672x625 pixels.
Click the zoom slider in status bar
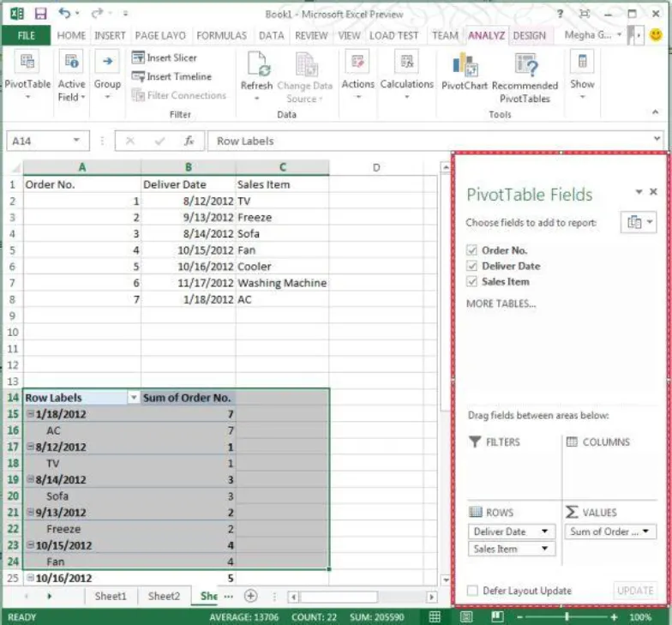point(566,616)
